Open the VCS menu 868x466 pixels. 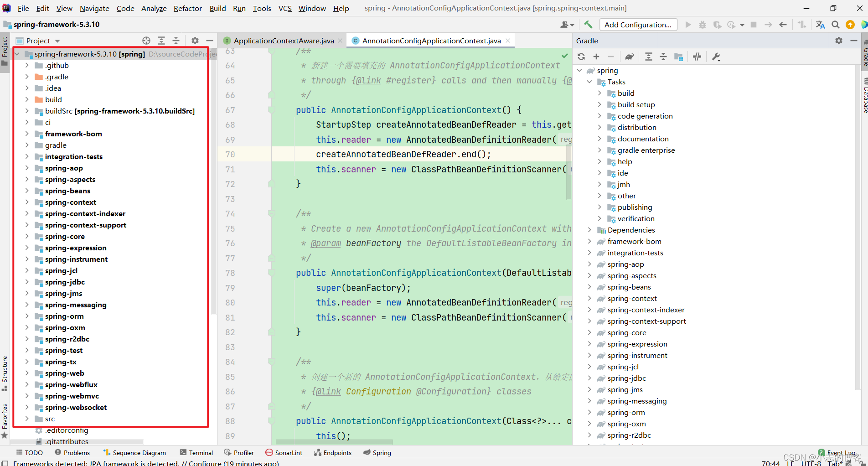[x=285, y=8]
